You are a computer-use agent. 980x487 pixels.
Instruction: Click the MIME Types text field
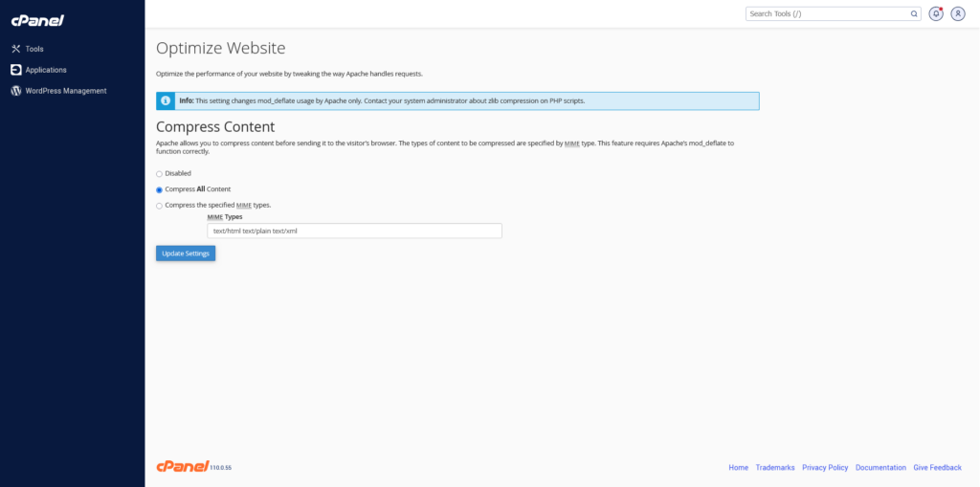tap(354, 231)
